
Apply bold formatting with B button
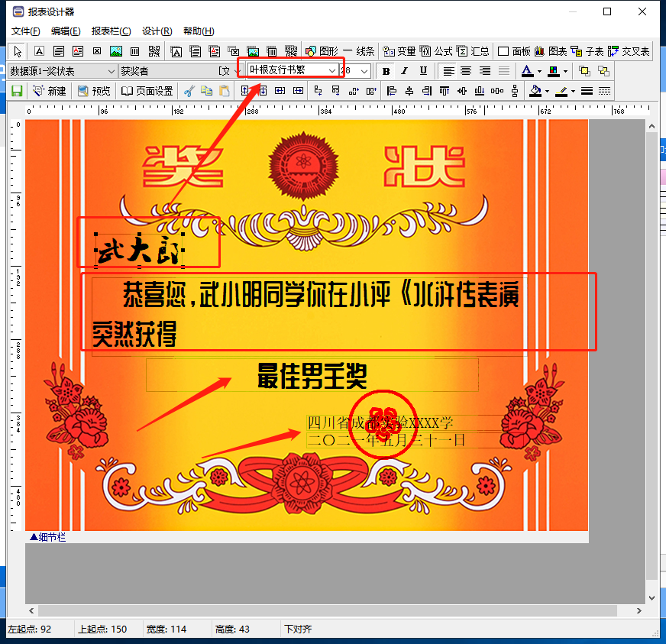[x=386, y=70]
